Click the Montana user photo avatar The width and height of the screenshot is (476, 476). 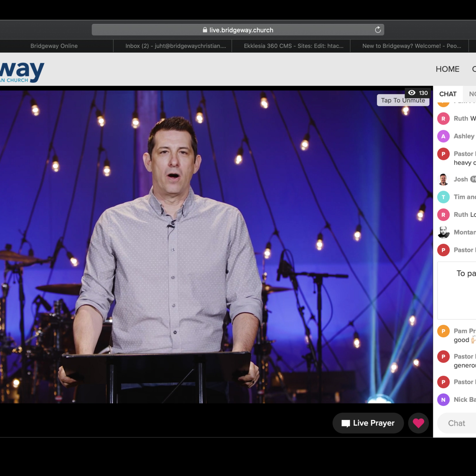(443, 232)
